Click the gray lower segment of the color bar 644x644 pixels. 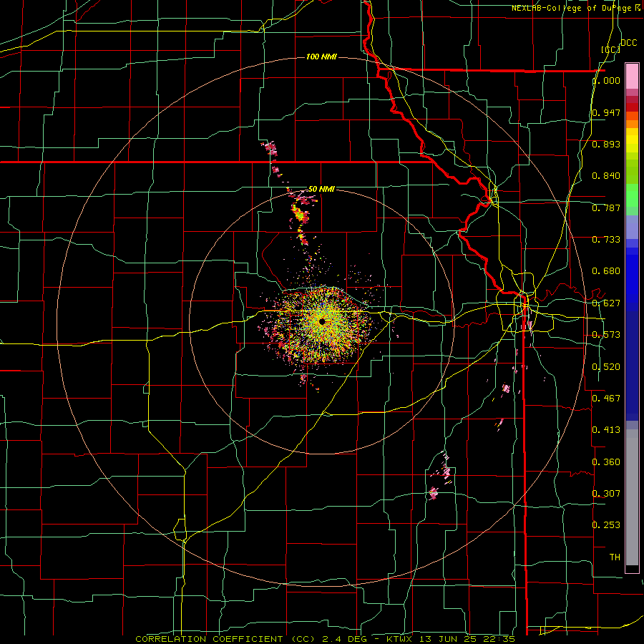coord(632,497)
